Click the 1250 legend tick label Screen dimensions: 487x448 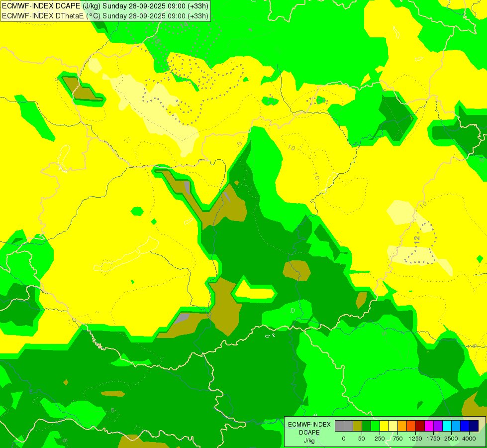(x=415, y=439)
